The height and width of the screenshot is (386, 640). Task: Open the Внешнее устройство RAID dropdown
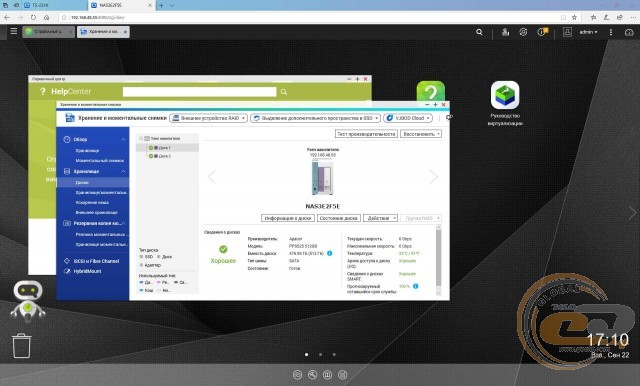coord(208,118)
